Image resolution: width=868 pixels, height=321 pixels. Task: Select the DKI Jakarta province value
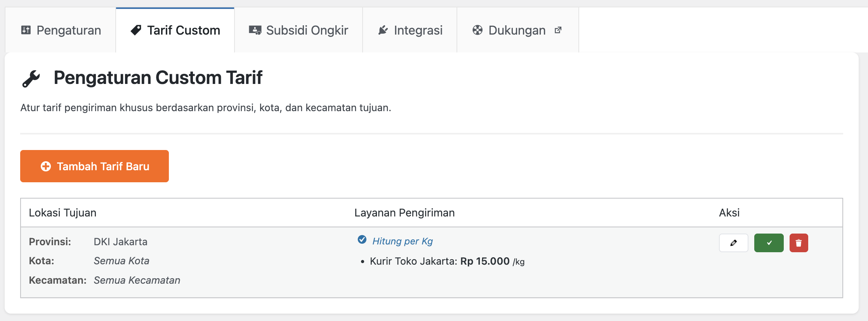point(120,242)
